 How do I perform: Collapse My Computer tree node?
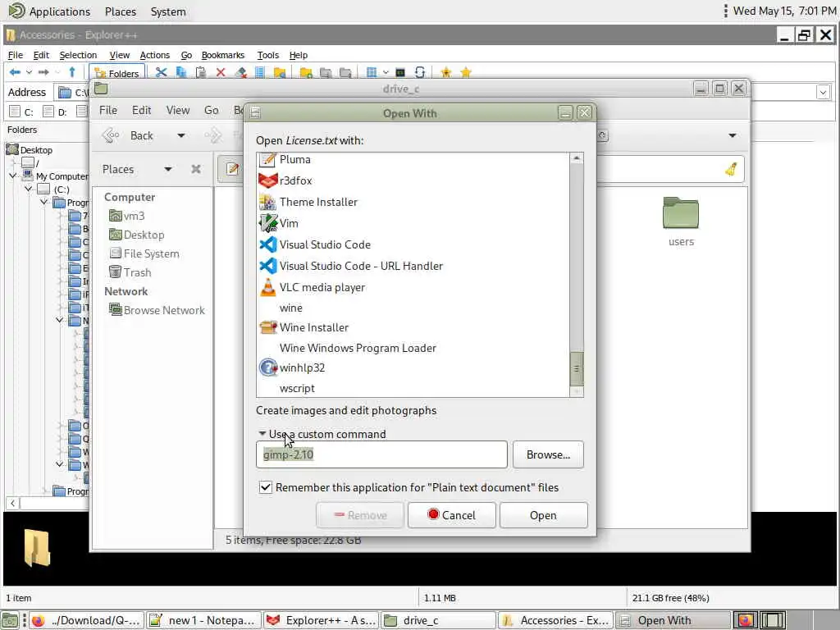pyautogui.click(x=13, y=176)
